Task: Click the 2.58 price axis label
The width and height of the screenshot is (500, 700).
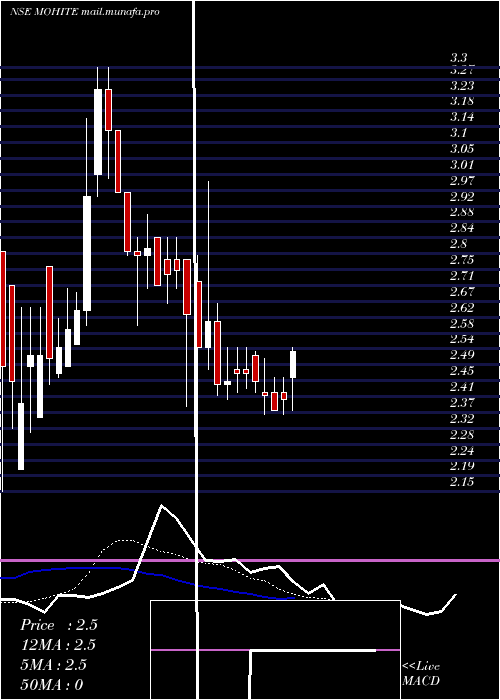Action: 462,324
